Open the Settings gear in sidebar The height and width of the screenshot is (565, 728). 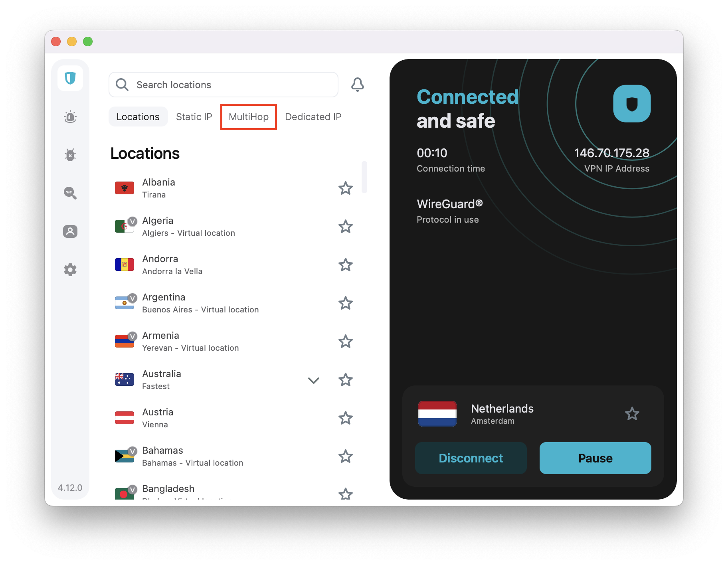point(70,270)
